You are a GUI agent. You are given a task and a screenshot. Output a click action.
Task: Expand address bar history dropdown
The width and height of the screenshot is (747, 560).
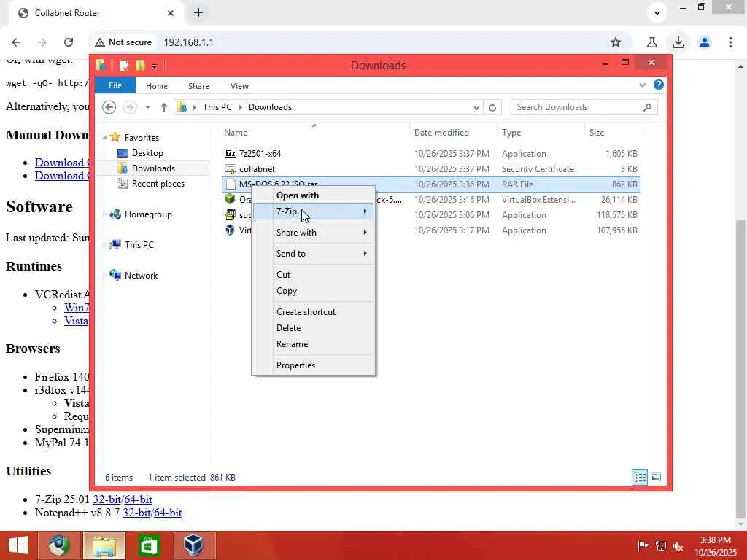tap(476, 107)
